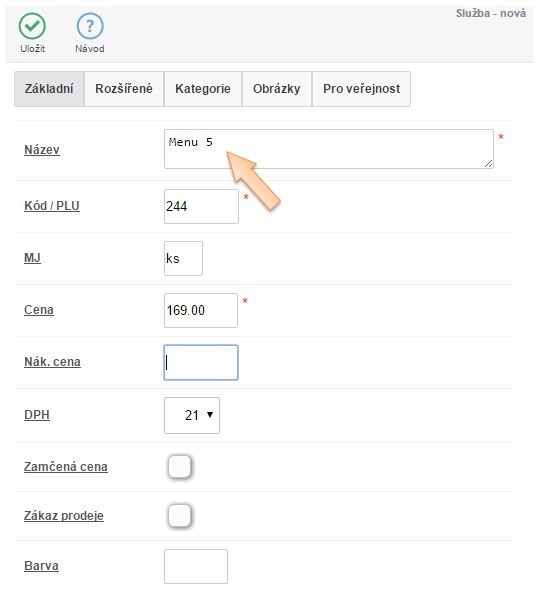Click the Název label link
The image size is (537, 606).
click(42, 150)
